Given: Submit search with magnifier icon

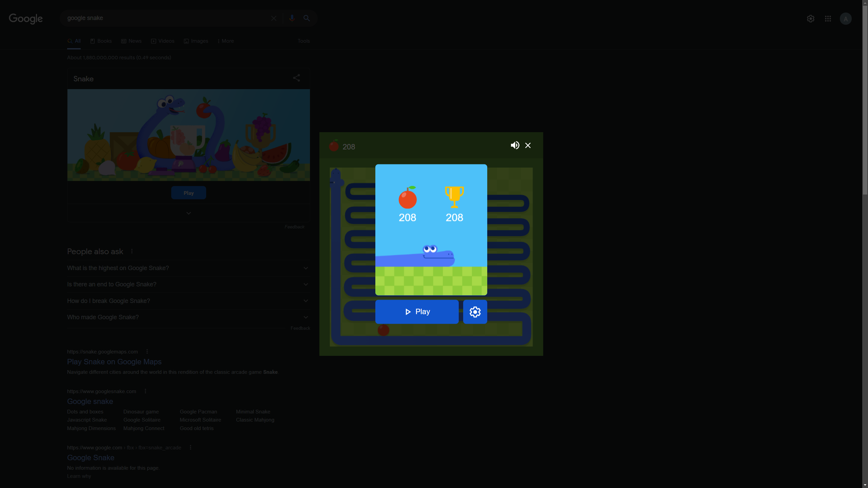Looking at the screenshot, I should click(307, 18).
